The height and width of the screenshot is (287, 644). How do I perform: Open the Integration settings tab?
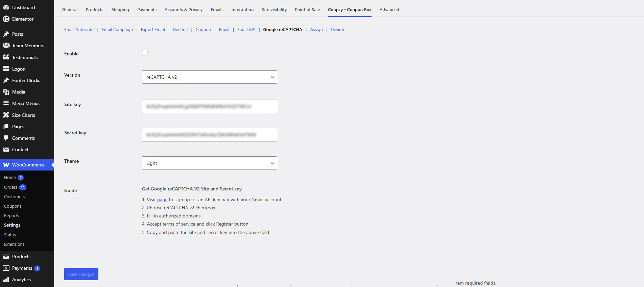242,9
